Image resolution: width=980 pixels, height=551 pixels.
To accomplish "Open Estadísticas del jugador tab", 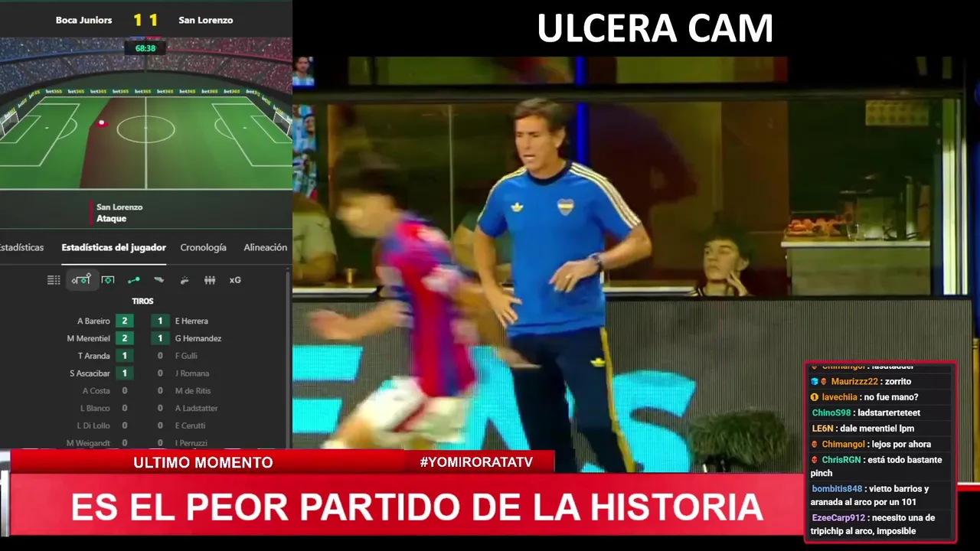I will click(x=113, y=247).
